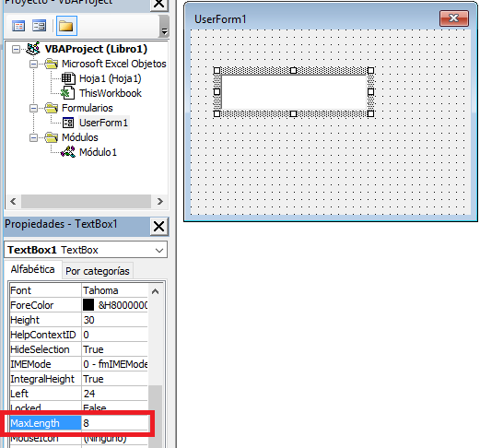Select the VBAProject (Libro1) root node

pos(96,49)
